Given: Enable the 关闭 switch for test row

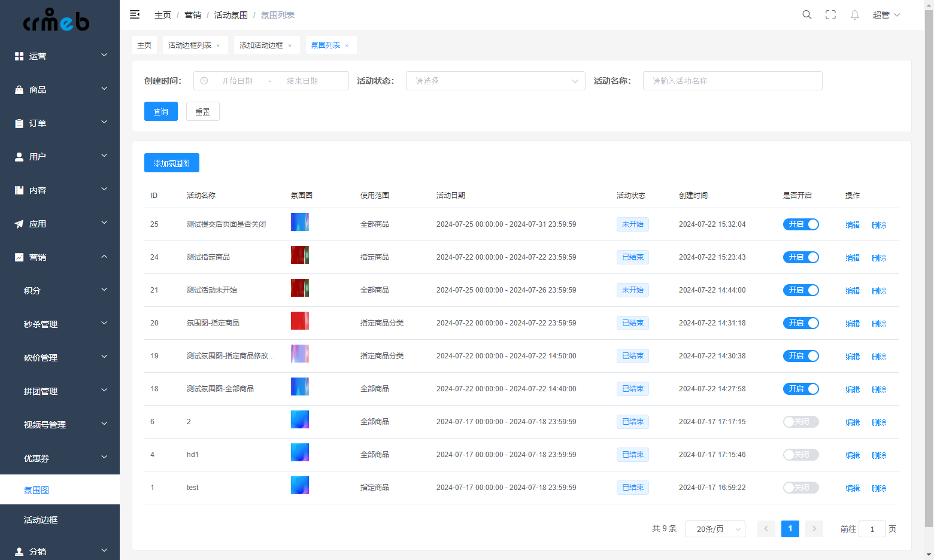Looking at the screenshot, I should [x=801, y=488].
